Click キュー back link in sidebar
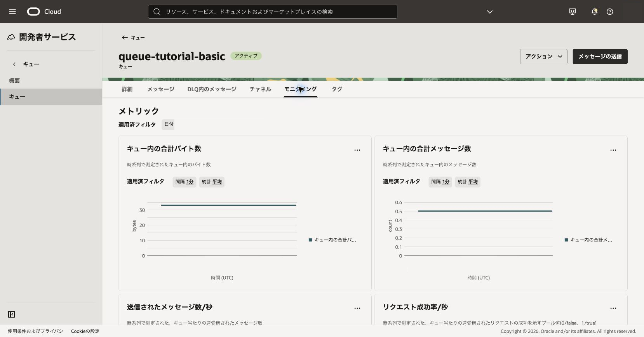This screenshot has width=644, height=337. [x=31, y=64]
